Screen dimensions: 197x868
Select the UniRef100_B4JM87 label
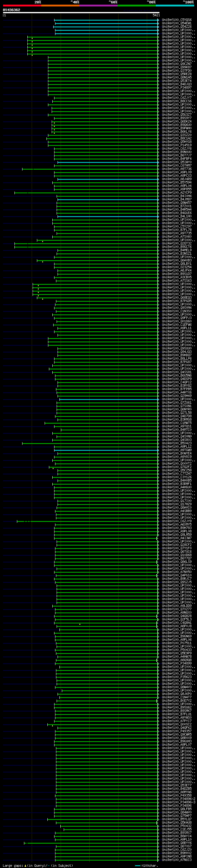coord(176,200)
